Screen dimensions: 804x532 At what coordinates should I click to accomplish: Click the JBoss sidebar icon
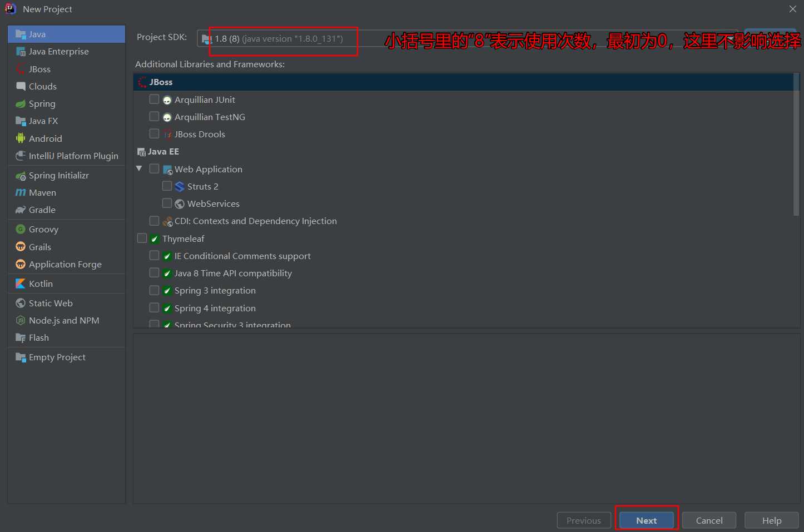click(21, 69)
